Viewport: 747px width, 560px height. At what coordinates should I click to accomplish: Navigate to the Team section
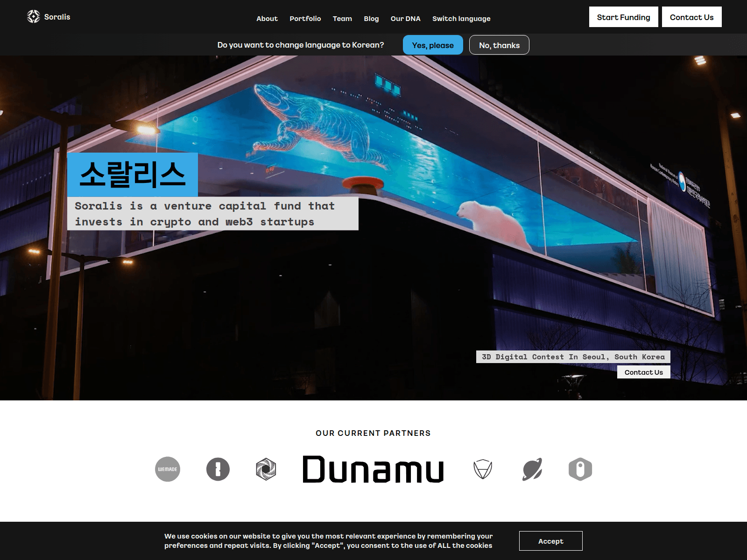pyautogui.click(x=342, y=19)
